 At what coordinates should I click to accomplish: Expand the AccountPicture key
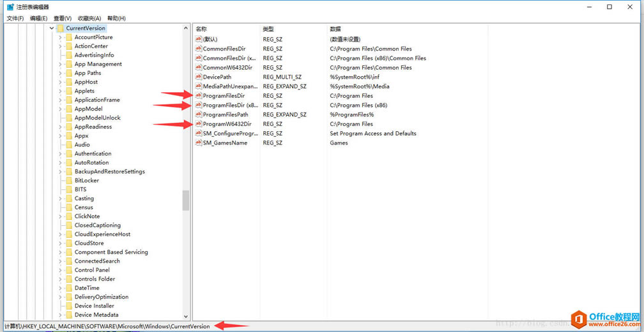click(x=60, y=38)
